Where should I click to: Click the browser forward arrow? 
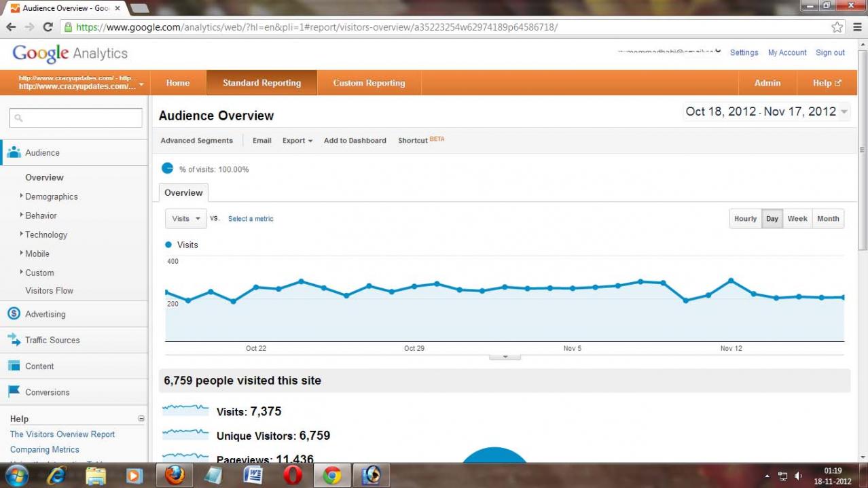tap(29, 27)
